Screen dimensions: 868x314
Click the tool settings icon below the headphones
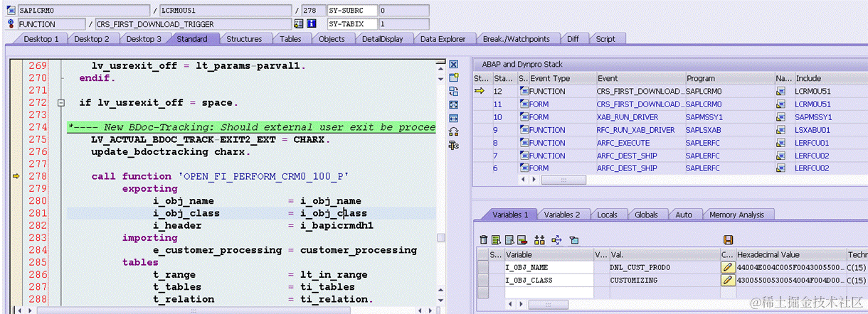tap(454, 145)
